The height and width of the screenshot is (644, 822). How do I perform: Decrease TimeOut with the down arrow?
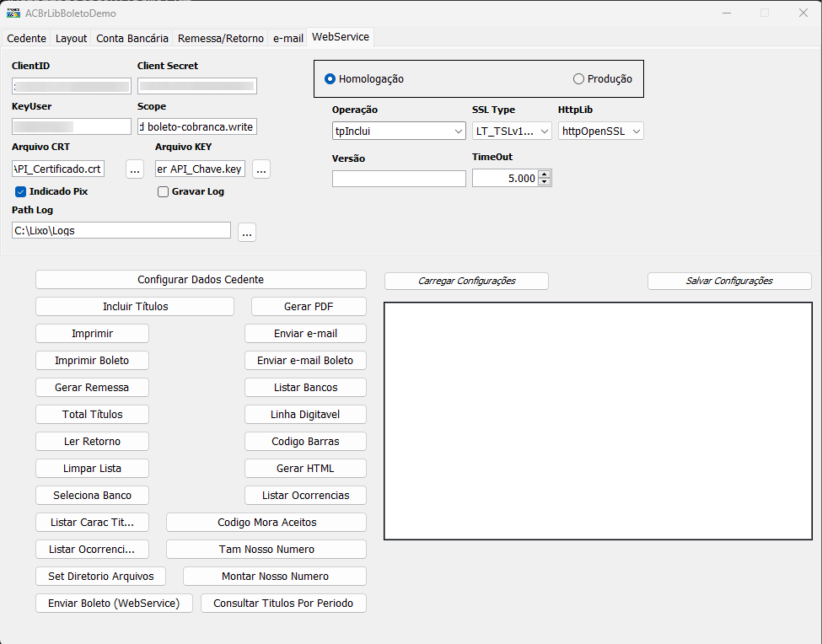click(545, 182)
